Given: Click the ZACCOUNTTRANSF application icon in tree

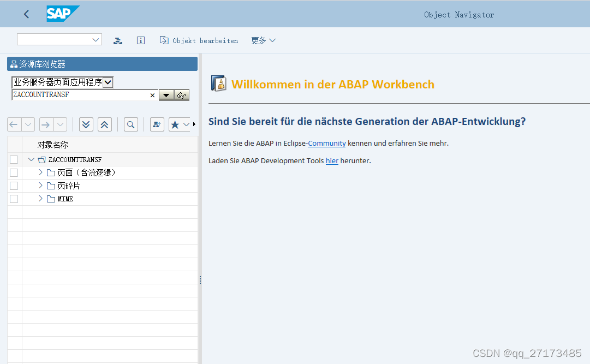Looking at the screenshot, I should pos(42,160).
